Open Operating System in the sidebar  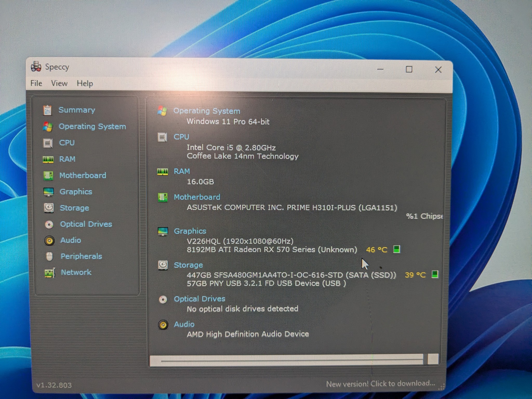tap(92, 127)
